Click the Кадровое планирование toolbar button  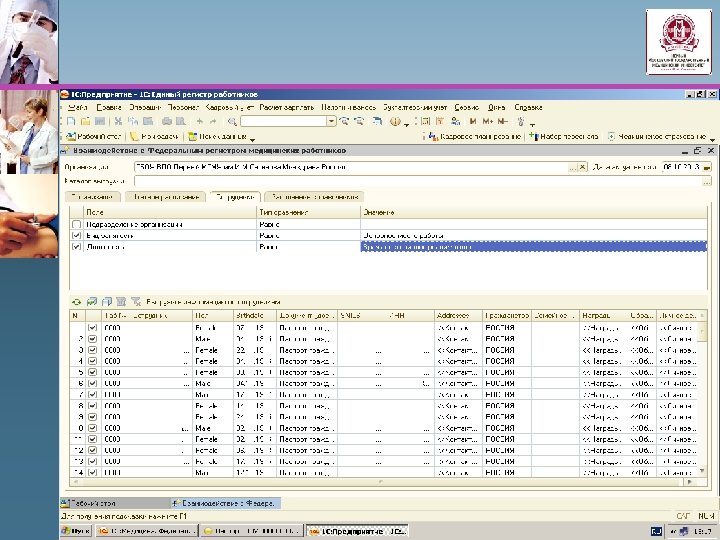(476, 136)
